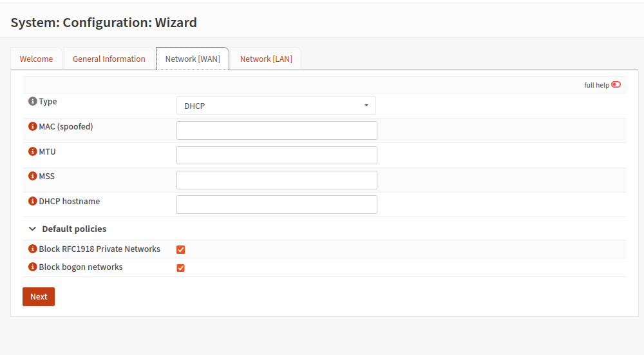This screenshot has width=644, height=355.
Task: Click the DHCP hostname input field
Action: click(x=276, y=205)
